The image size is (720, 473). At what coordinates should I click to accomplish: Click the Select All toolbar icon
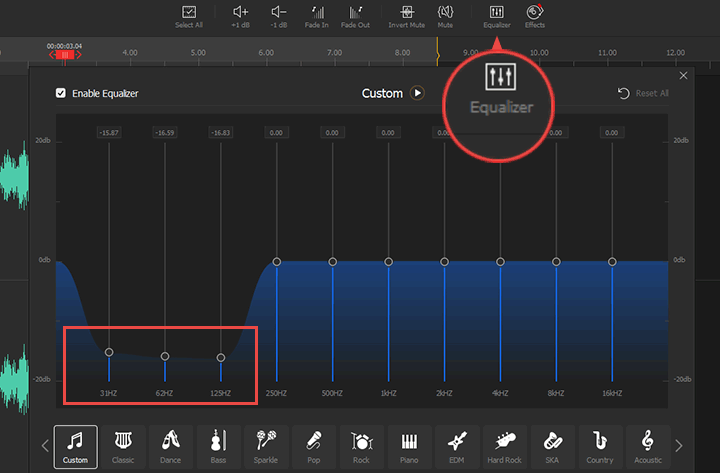point(189,17)
